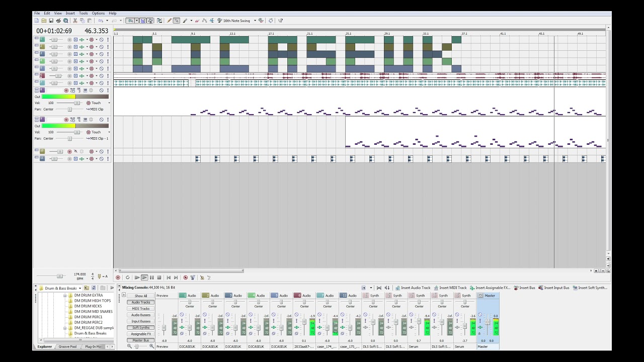Go up one folder in Explorer
Image resolution: width=644 pixels, height=362 pixels.
[88, 288]
